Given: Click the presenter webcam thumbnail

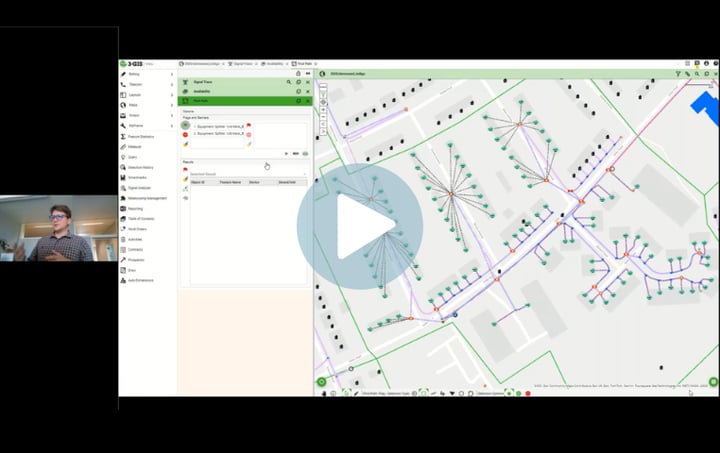Looking at the screenshot, I should pyautogui.click(x=59, y=228).
